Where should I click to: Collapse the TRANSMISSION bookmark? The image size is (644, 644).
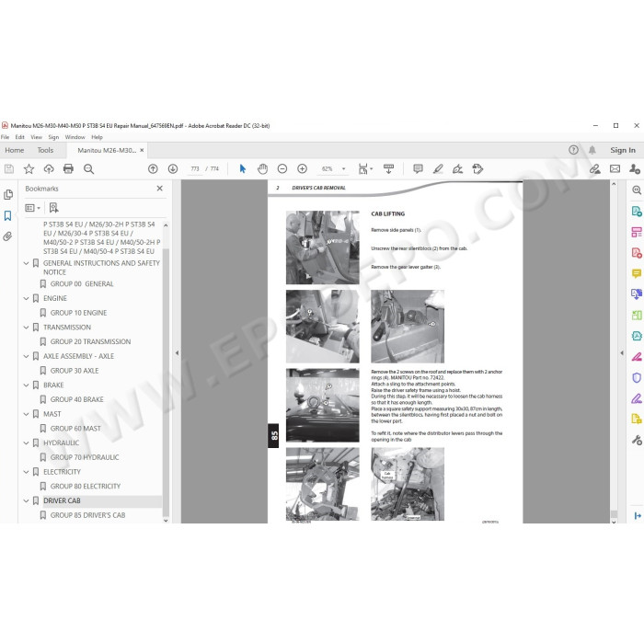pos(26,328)
